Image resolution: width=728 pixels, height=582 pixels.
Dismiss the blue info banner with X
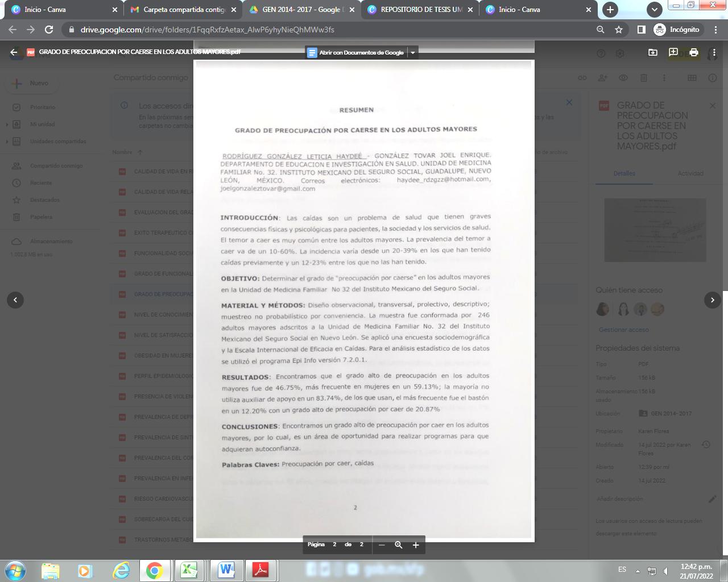click(x=569, y=102)
